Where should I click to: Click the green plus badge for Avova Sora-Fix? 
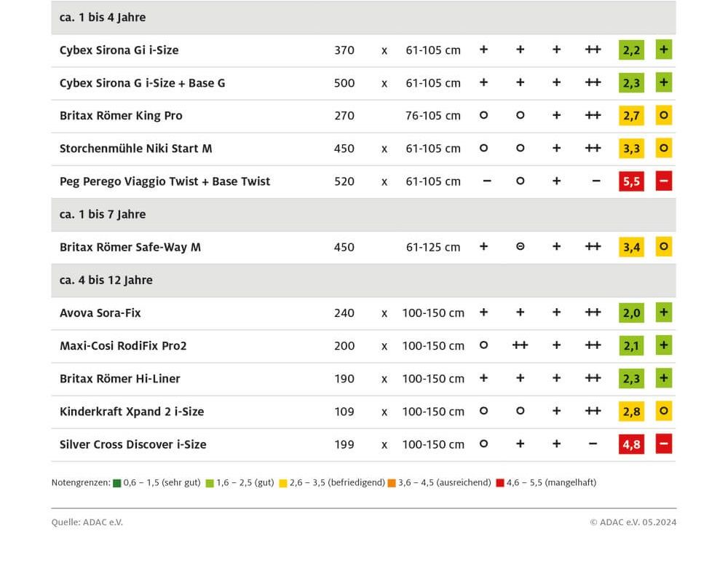(x=663, y=313)
